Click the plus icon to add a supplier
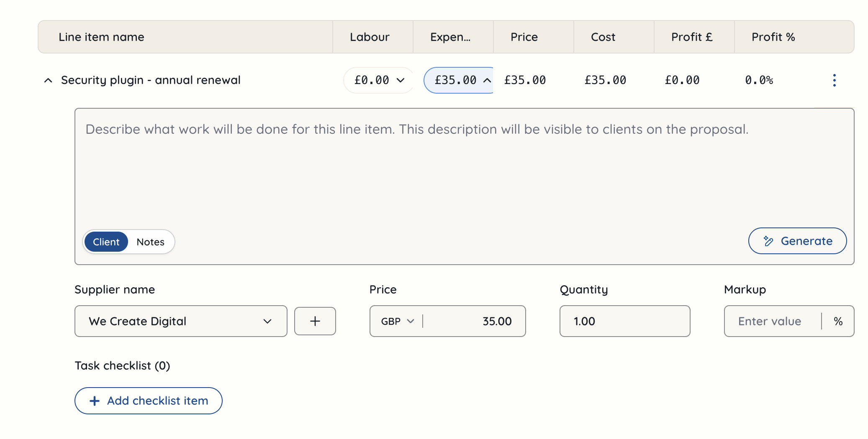This screenshot has height=439, width=868. point(315,321)
